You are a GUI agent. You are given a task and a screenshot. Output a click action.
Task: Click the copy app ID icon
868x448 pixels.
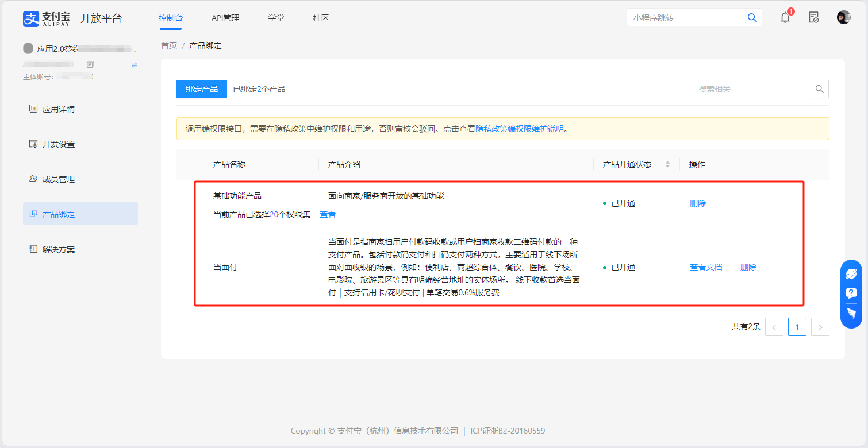click(90, 64)
